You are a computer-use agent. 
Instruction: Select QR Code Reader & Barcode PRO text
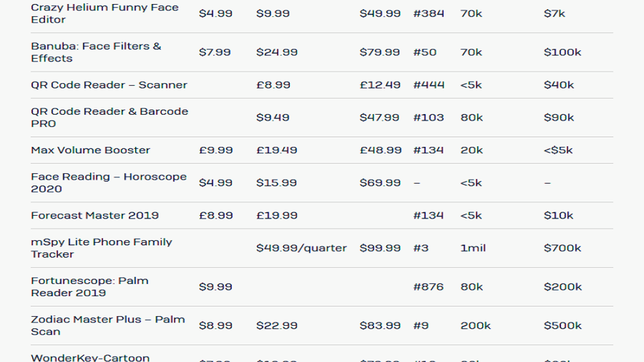tap(109, 118)
